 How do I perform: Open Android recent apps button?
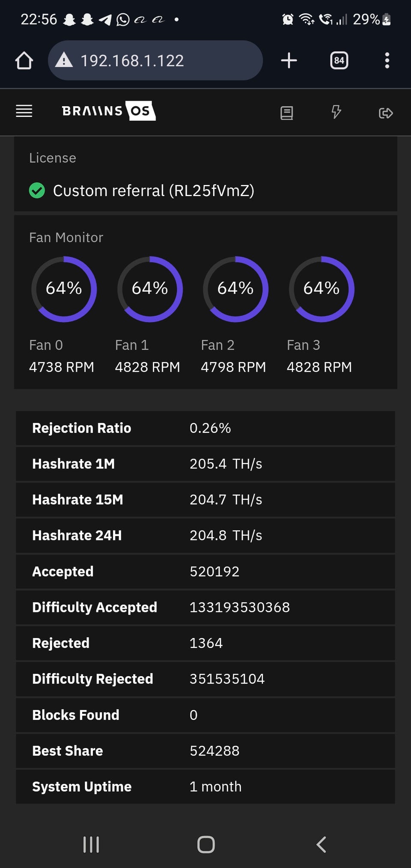(91, 844)
